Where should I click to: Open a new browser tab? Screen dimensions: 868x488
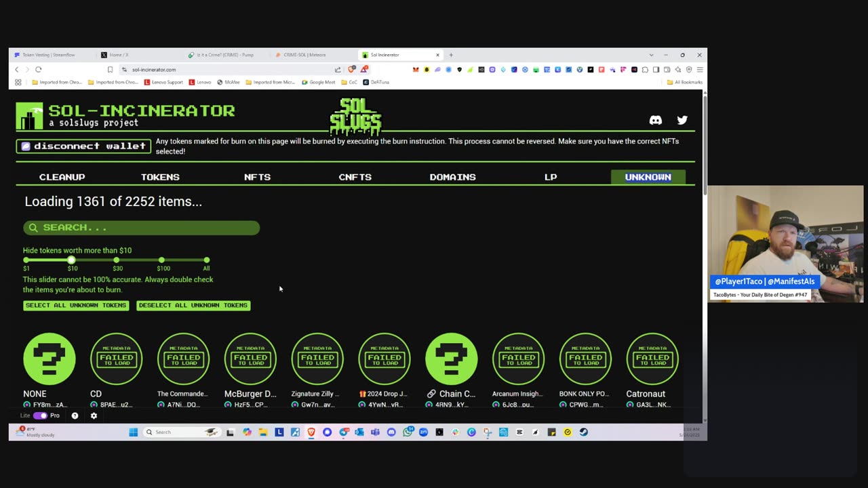451,55
